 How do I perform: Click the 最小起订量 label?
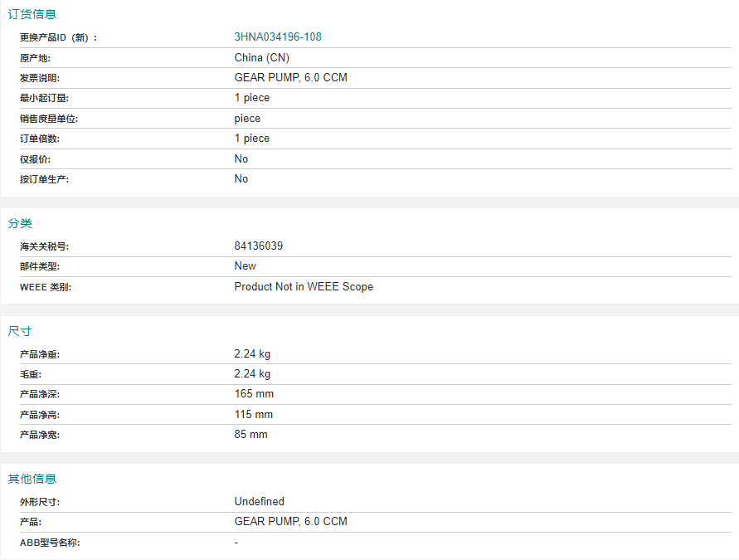(x=44, y=98)
